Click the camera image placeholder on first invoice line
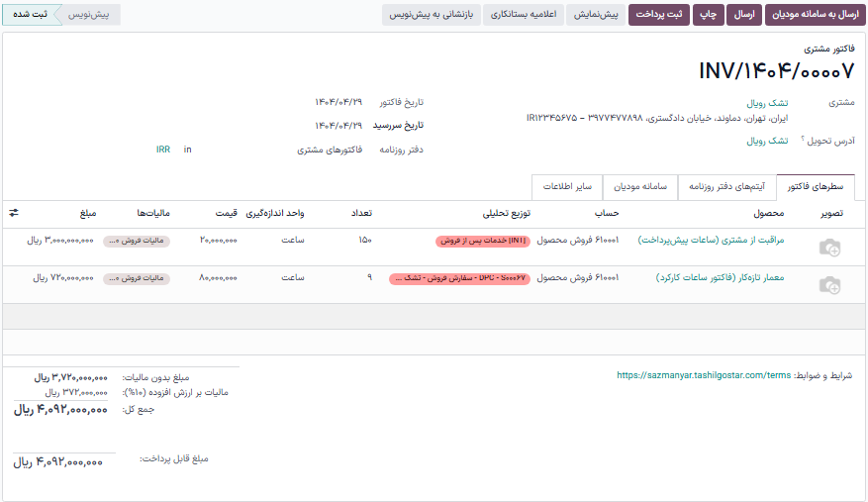Image resolution: width=868 pixels, height=502 pixels. 829,249
